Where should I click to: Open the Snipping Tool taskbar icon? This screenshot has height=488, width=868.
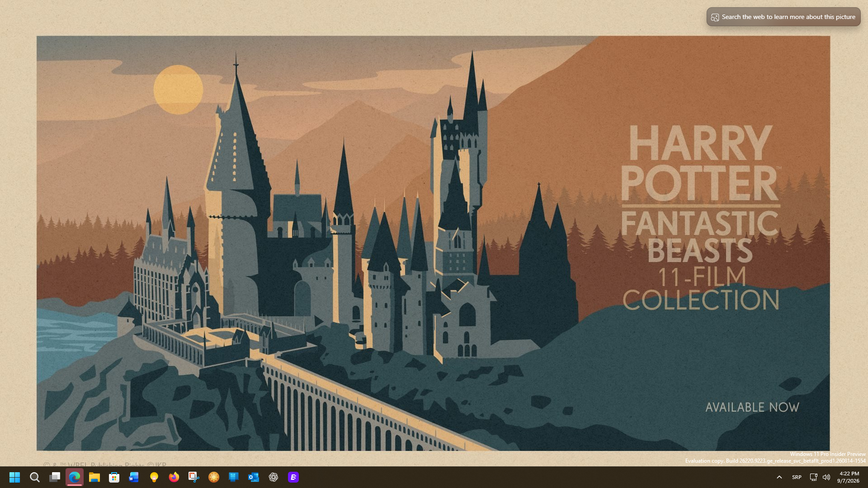tap(194, 477)
